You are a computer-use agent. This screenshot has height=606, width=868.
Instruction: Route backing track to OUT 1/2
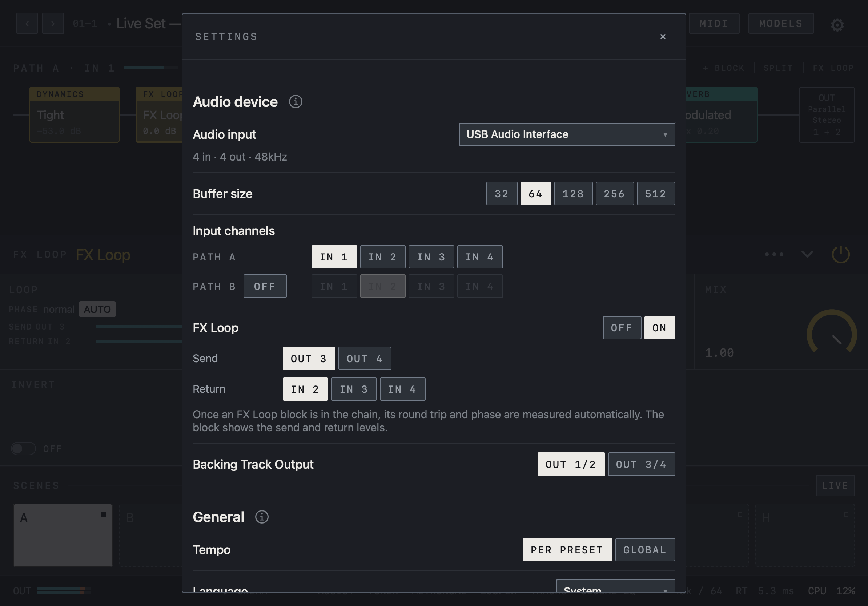click(571, 464)
